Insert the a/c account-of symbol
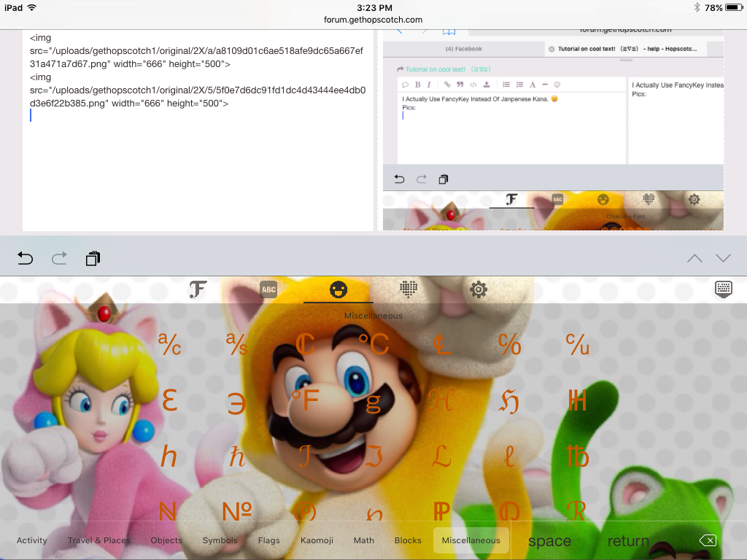The width and height of the screenshot is (747, 560). click(169, 344)
